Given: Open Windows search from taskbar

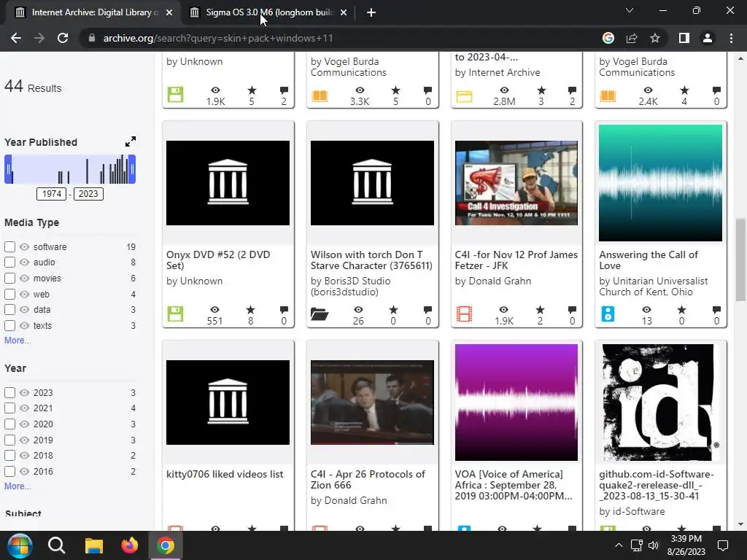Looking at the screenshot, I should 56,545.
